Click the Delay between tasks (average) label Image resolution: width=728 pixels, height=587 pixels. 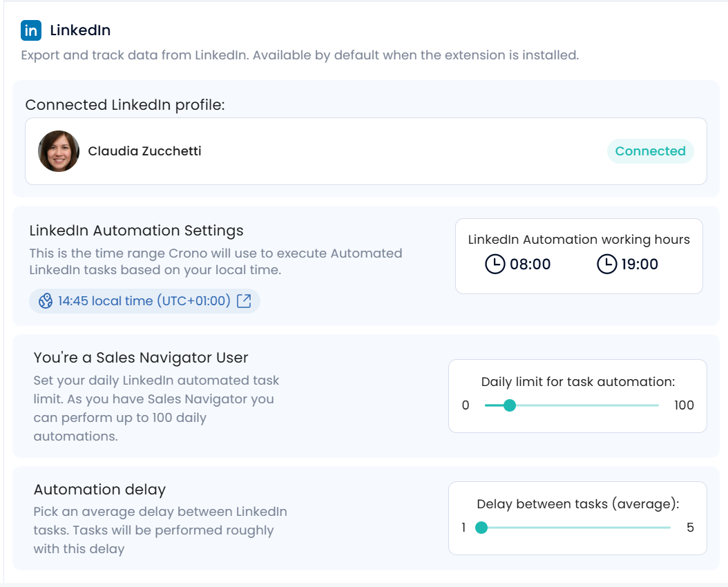coord(577,504)
